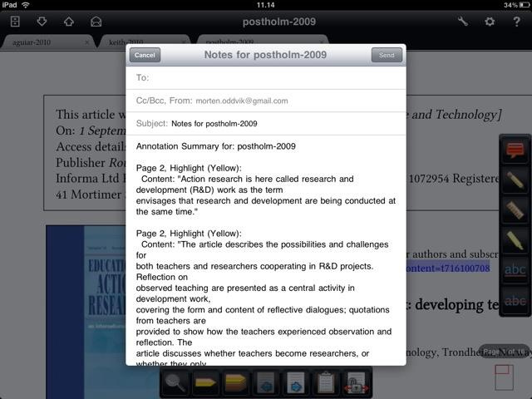Select the Cc/Bcc, From field
This screenshot has width=532, height=399.
click(x=266, y=101)
